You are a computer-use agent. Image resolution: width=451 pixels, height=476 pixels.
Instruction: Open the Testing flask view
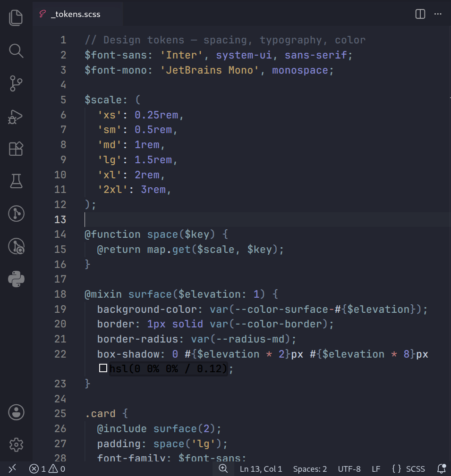coord(16,181)
